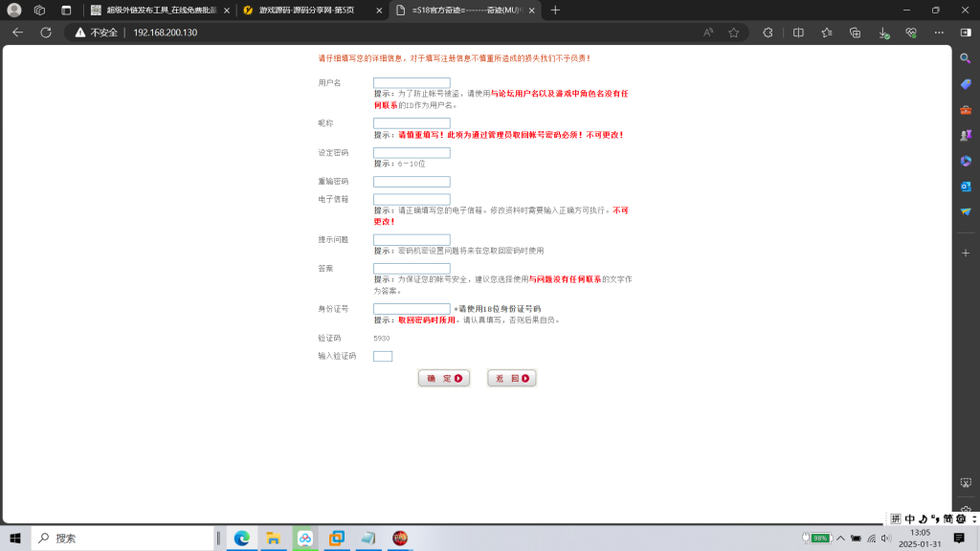Open the Downloads icon
980x551 pixels.
tap(882, 32)
